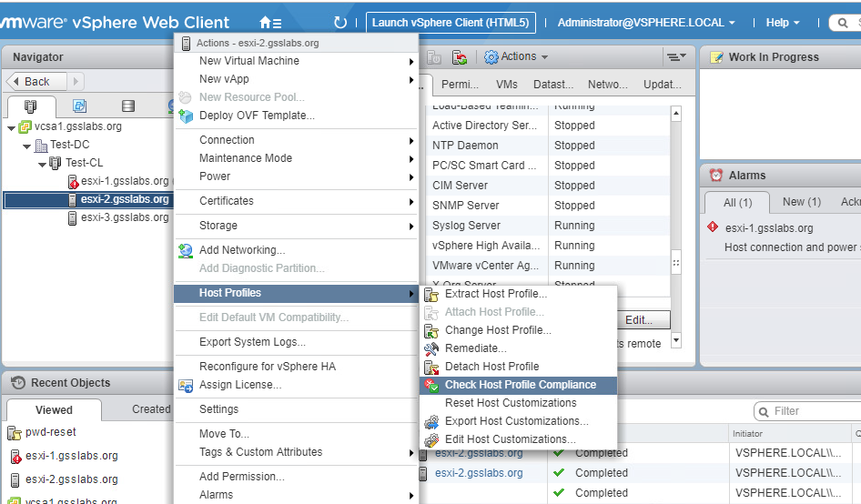Click the Syslog Server service row

pos(548,226)
